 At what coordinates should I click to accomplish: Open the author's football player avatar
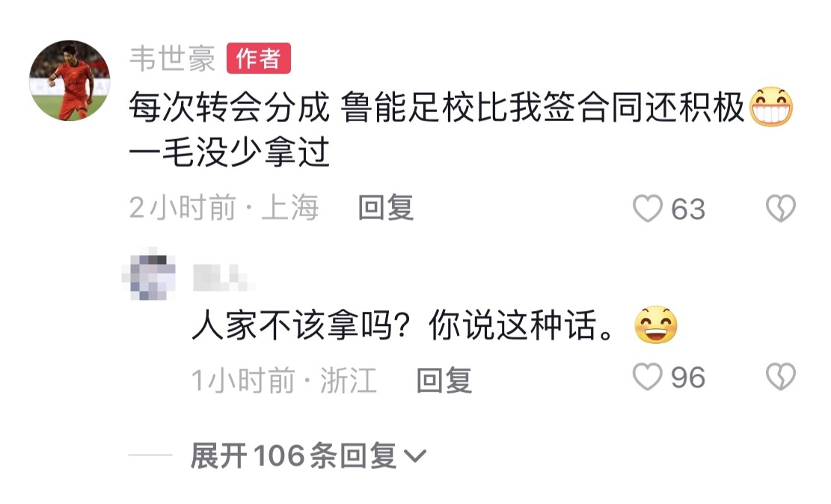70,81
